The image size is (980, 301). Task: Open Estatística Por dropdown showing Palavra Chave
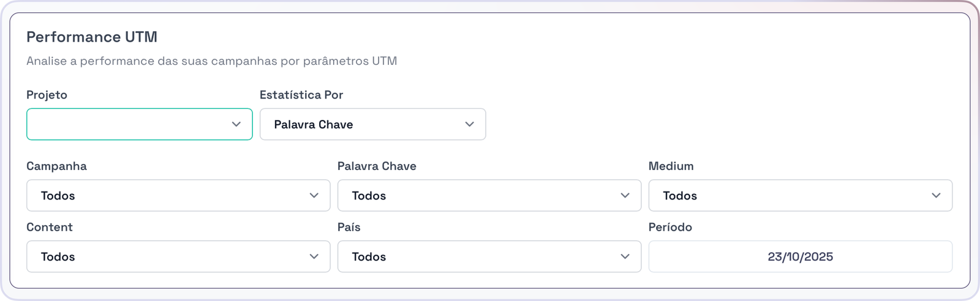(x=361, y=124)
